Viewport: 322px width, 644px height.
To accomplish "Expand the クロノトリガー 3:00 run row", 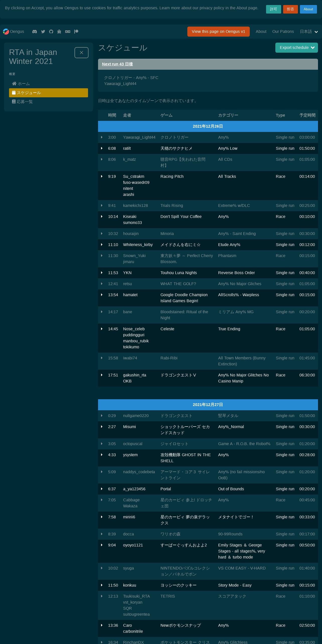I will pos(102,137).
